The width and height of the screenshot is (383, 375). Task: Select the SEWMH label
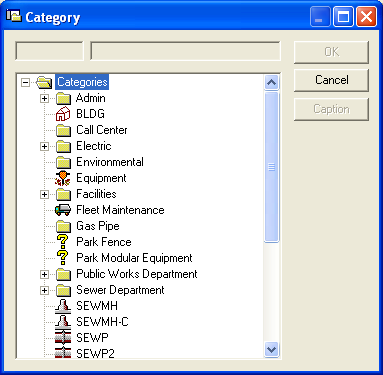pos(97,306)
